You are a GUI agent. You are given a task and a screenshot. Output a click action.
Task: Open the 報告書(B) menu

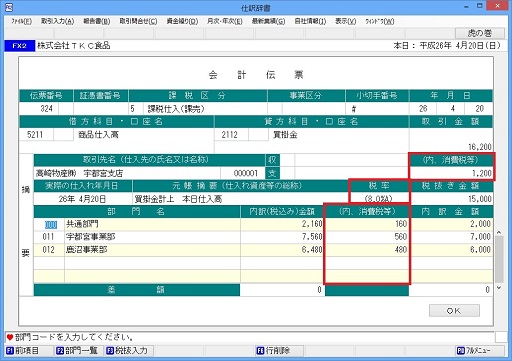coord(97,21)
